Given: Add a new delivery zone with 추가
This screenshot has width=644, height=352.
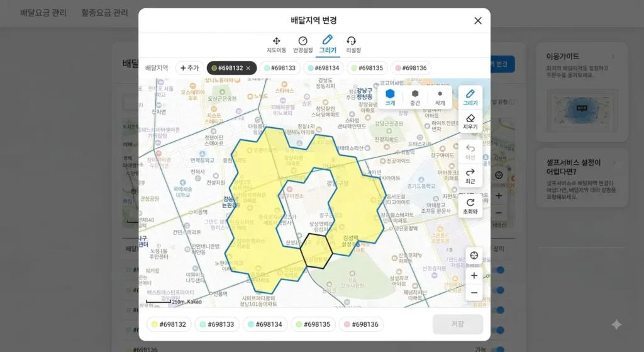Looking at the screenshot, I should tap(190, 68).
